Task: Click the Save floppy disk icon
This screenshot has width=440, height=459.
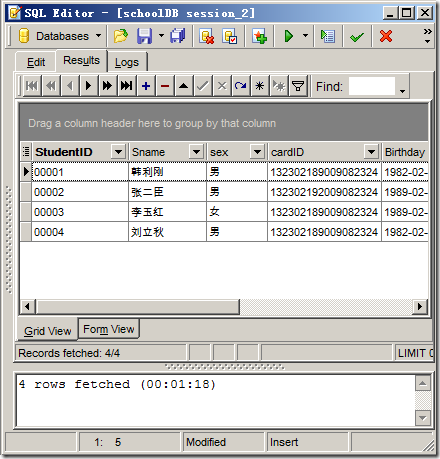Action: [x=144, y=36]
